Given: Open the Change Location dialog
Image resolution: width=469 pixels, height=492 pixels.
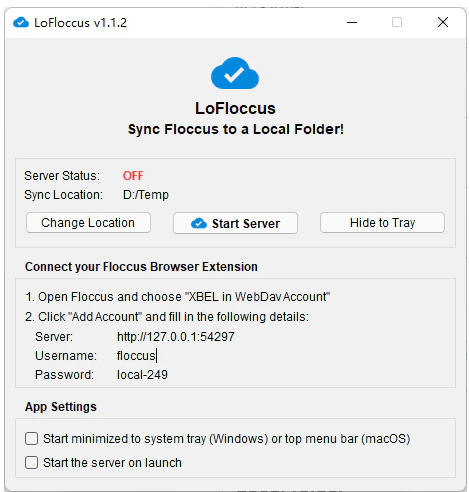Looking at the screenshot, I should pyautogui.click(x=88, y=223).
